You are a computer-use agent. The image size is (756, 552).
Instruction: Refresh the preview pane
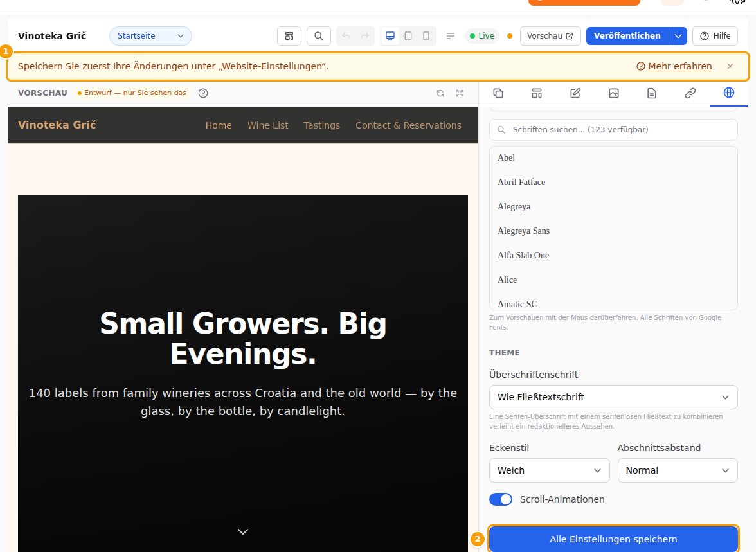pos(440,93)
